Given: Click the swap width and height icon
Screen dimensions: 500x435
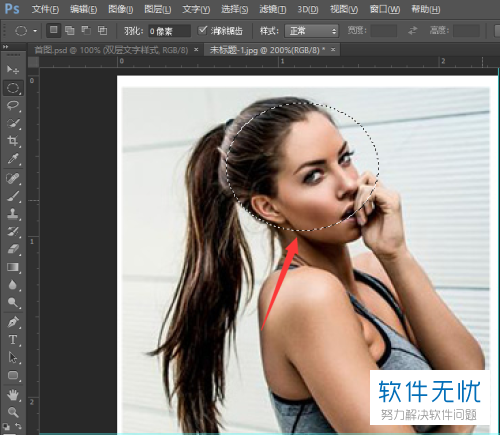Looking at the screenshot, I should click(412, 31).
